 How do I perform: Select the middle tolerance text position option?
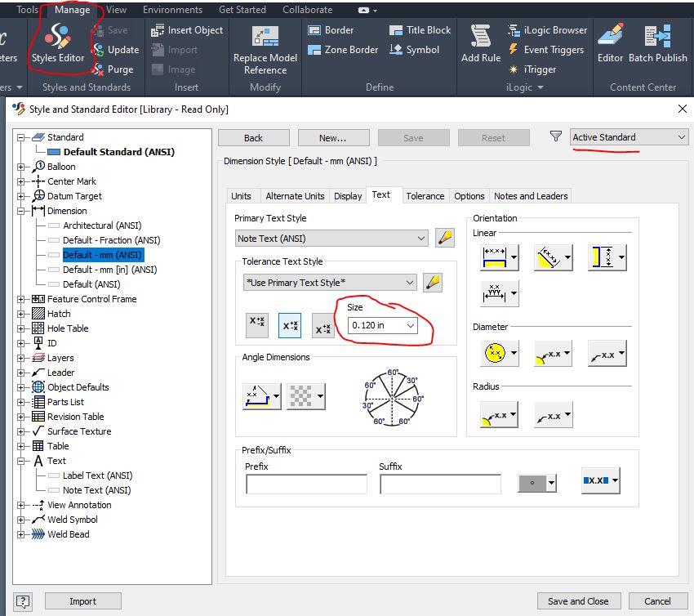coord(290,325)
